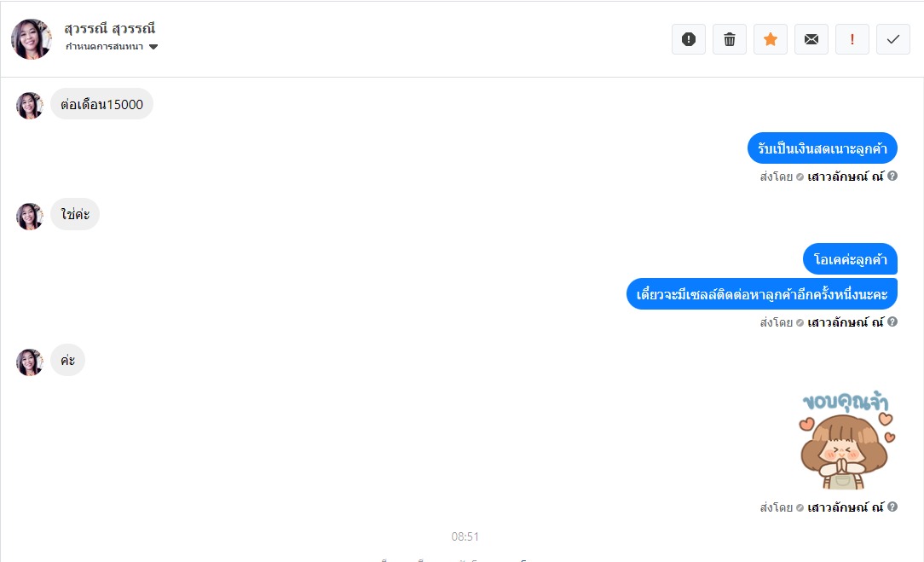Viewport: 924px width, 562px height.
Task: Click sender name เสาวลักษณ์ under sticker
Action: (846, 507)
